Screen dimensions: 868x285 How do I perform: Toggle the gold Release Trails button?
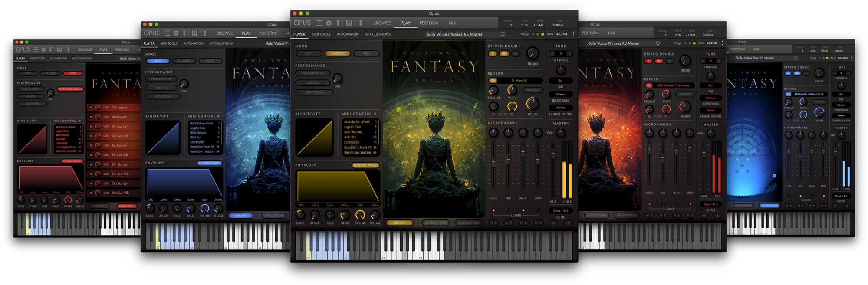point(365,165)
